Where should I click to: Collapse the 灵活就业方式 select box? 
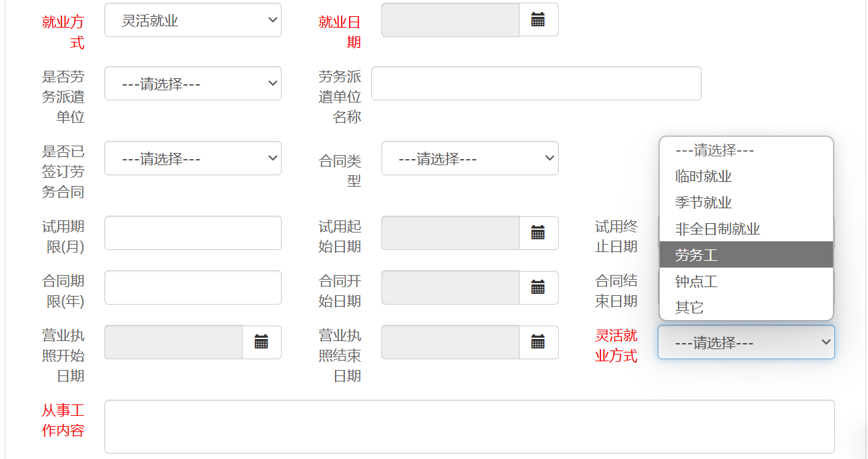(x=745, y=342)
